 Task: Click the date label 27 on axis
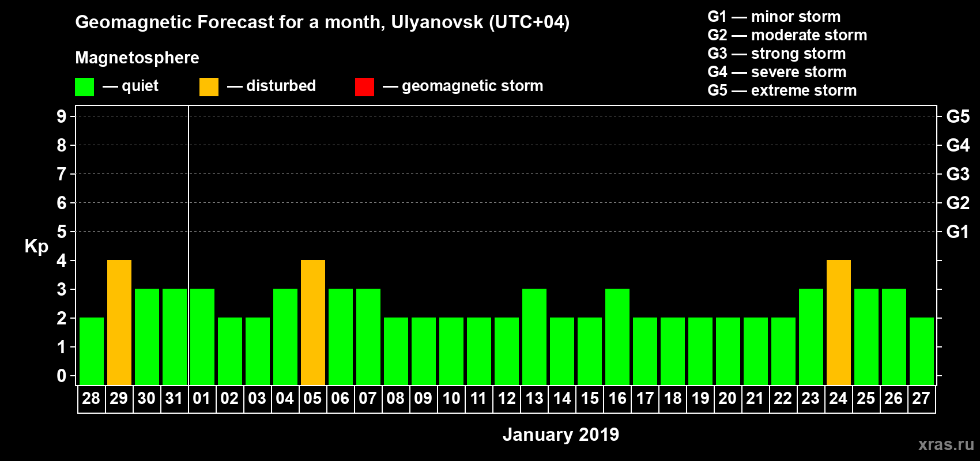[x=921, y=399]
